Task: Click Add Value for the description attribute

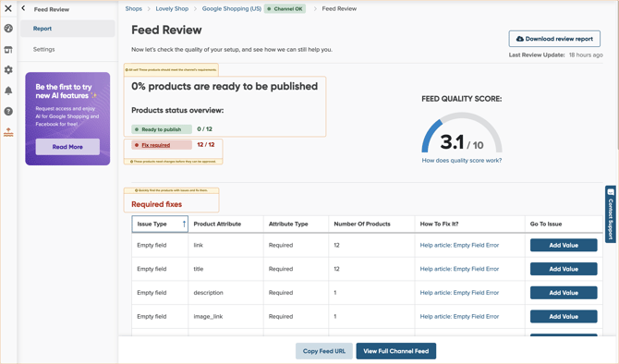Action: (564, 293)
